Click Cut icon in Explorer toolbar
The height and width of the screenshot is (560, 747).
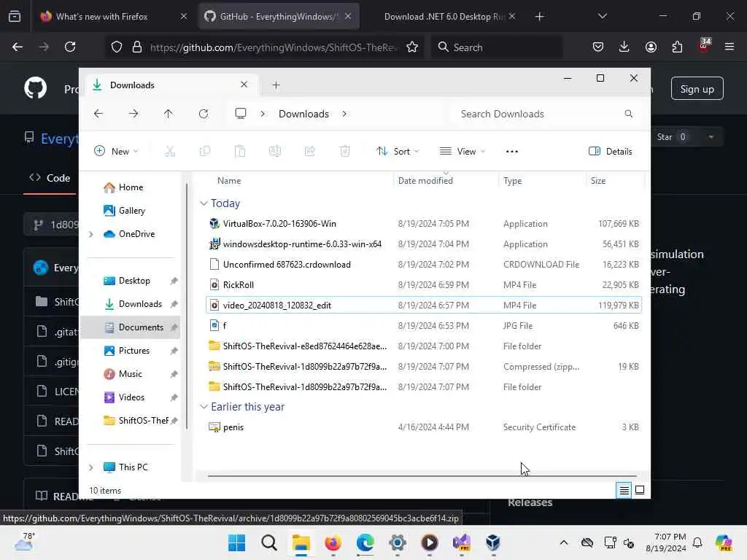170,152
